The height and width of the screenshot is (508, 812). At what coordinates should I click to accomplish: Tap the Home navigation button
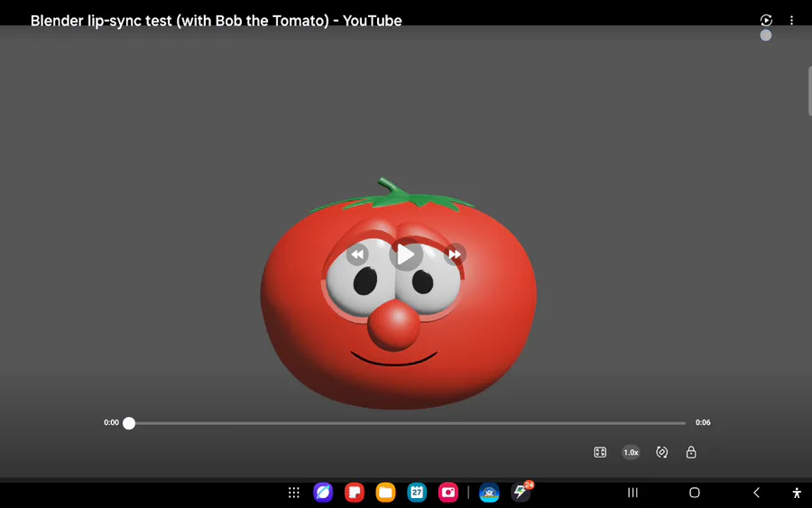tap(695, 493)
